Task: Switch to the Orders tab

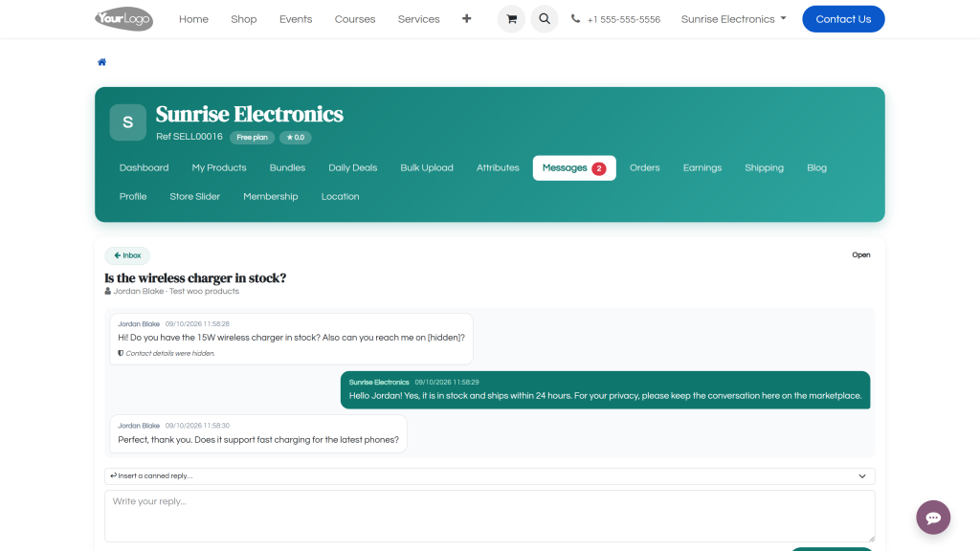Action: [644, 168]
